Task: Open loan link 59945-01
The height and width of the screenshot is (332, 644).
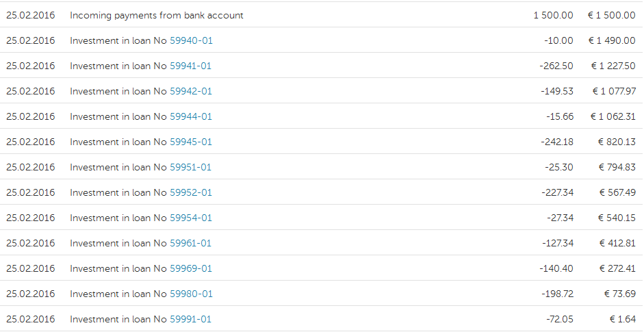Action: (x=191, y=142)
